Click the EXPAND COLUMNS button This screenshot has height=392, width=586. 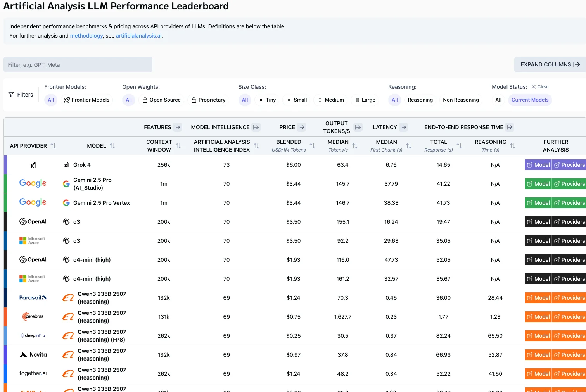(x=550, y=64)
